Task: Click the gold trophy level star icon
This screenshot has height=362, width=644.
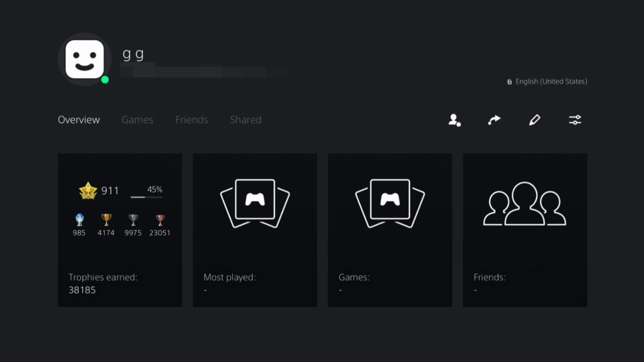Action: click(x=88, y=191)
